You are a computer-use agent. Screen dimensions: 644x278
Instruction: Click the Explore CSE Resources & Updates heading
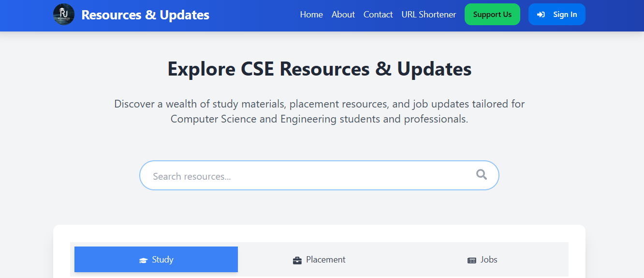tap(319, 69)
